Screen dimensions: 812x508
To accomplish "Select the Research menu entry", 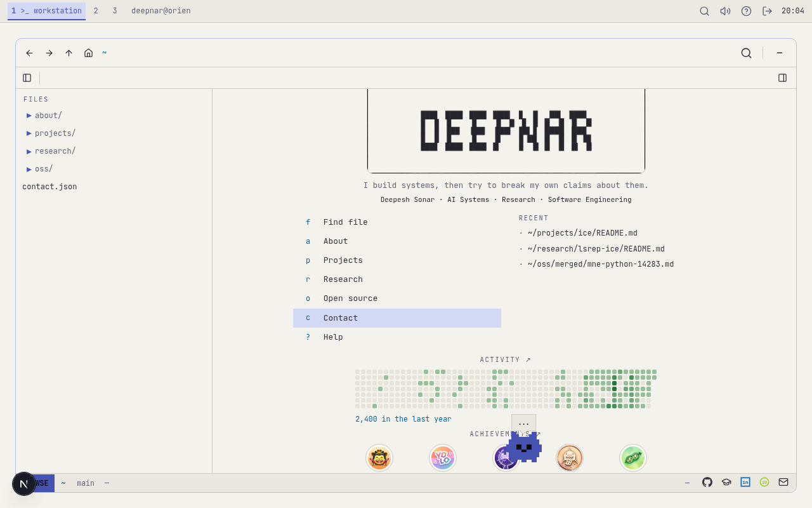I will pos(397,279).
